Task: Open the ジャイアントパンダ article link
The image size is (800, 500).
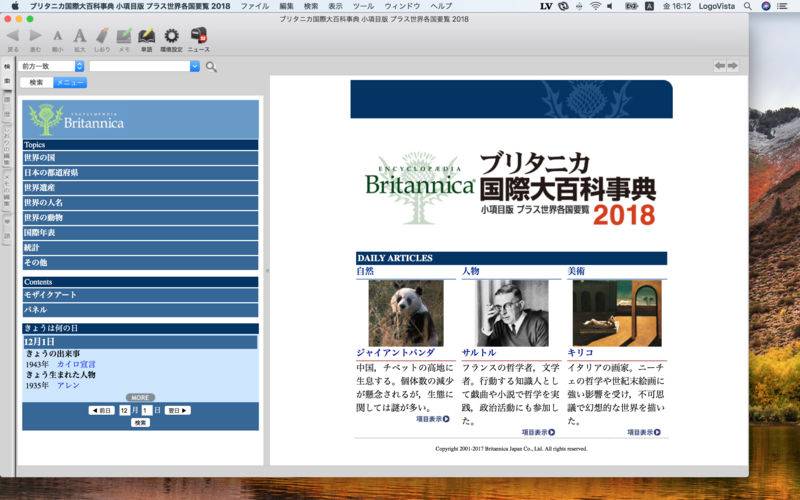Action: coord(395,353)
